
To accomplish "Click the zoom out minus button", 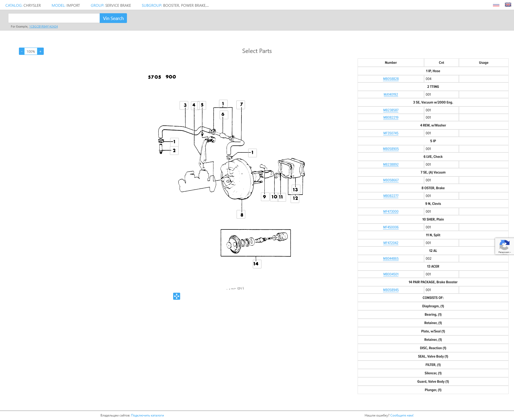I will click(22, 51).
